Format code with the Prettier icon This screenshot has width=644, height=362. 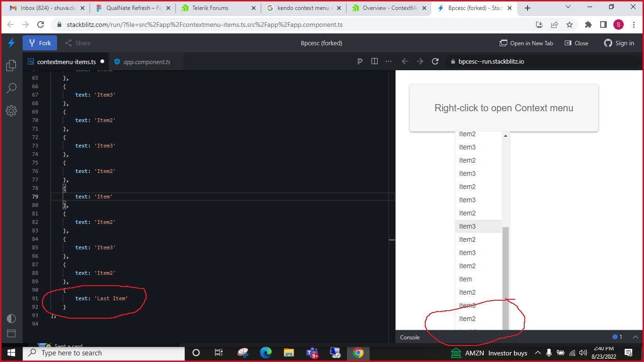tap(360, 61)
